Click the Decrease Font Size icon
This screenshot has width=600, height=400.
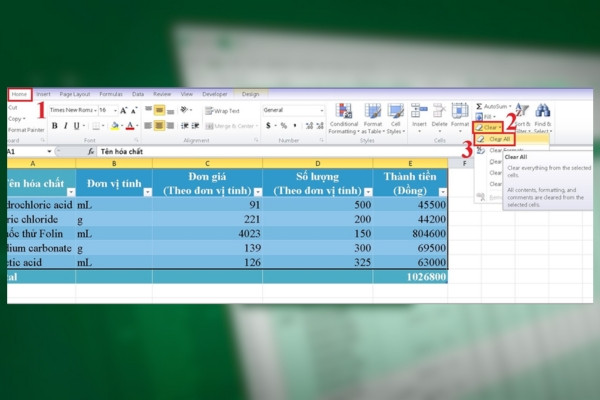[x=134, y=111]
